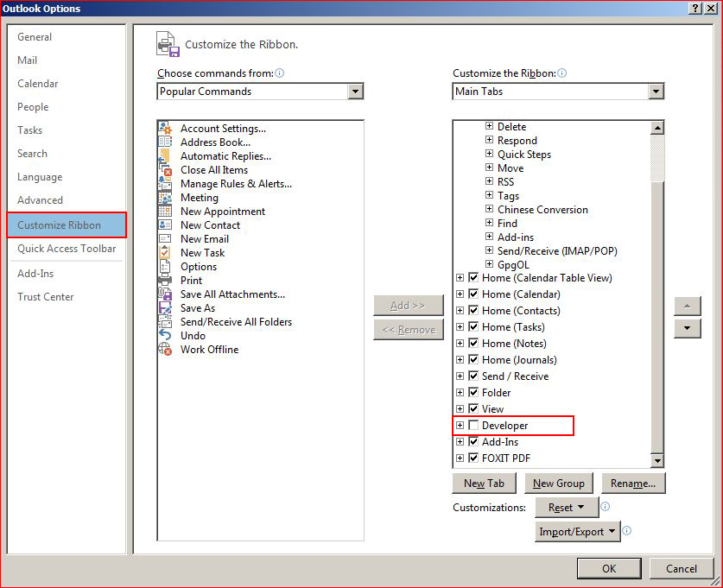Click the info icon next to Reset
Image resolution: width=723 pixels, height=588 pixels.
[605, 507]
